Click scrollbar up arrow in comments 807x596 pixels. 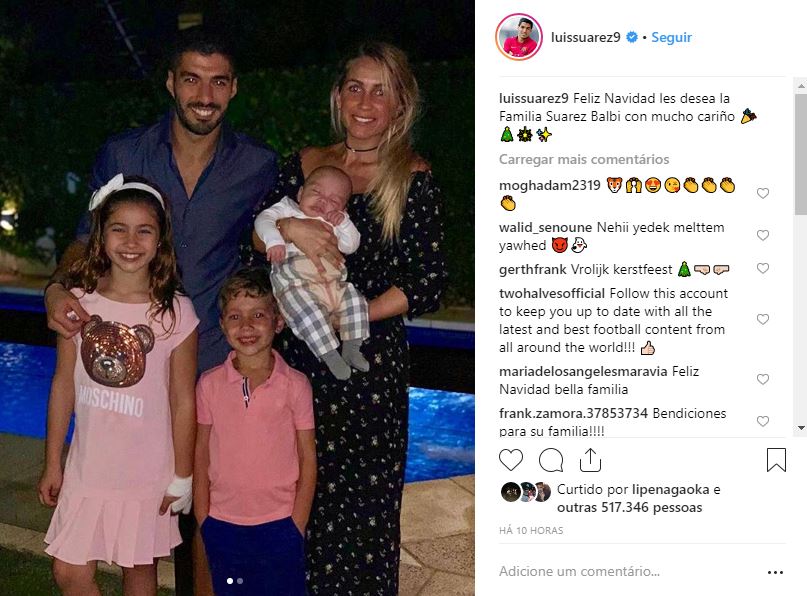[801, 86]
